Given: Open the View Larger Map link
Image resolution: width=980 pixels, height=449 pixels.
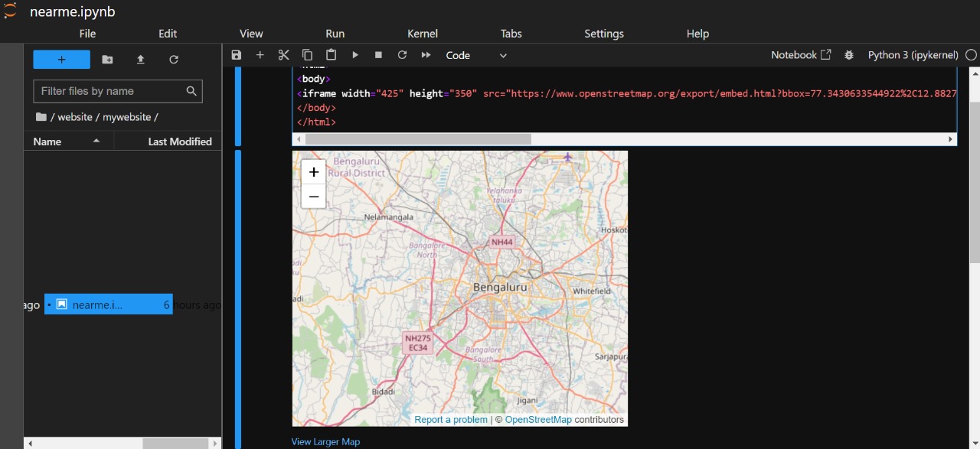Looking at the screenshot, I should point(325,441).
